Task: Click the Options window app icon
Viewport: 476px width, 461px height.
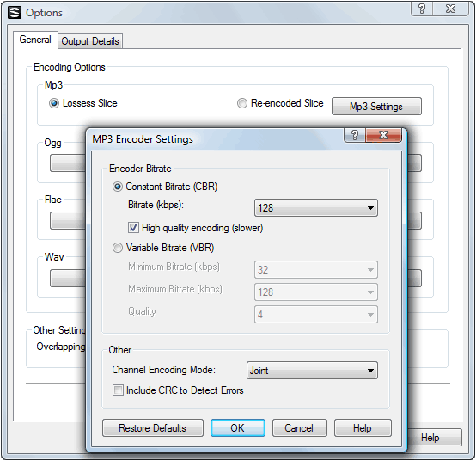Action: tap(15, 12)
